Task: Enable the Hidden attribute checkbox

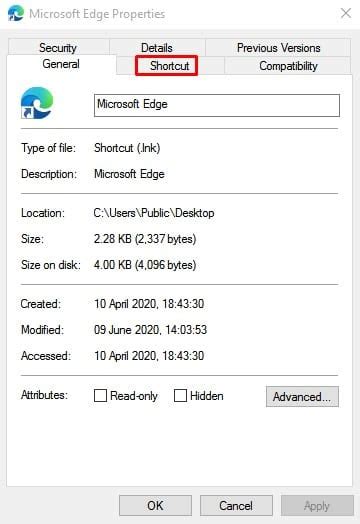Action: point(180,395)
